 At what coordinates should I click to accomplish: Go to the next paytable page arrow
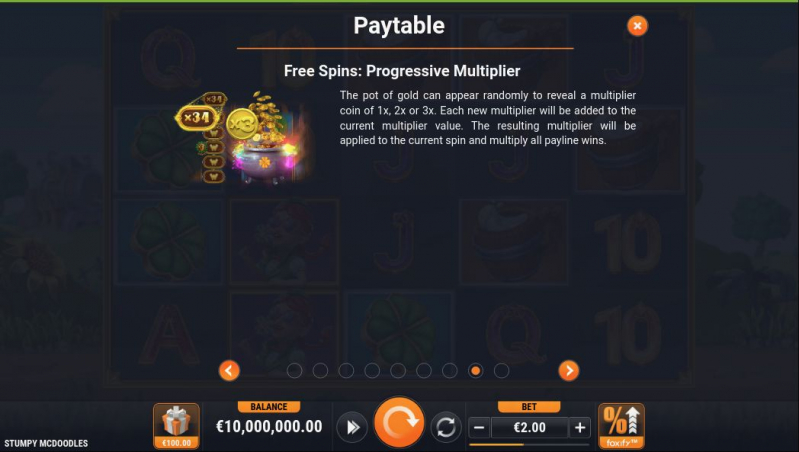pyautogui.click(x=569, y=370)
